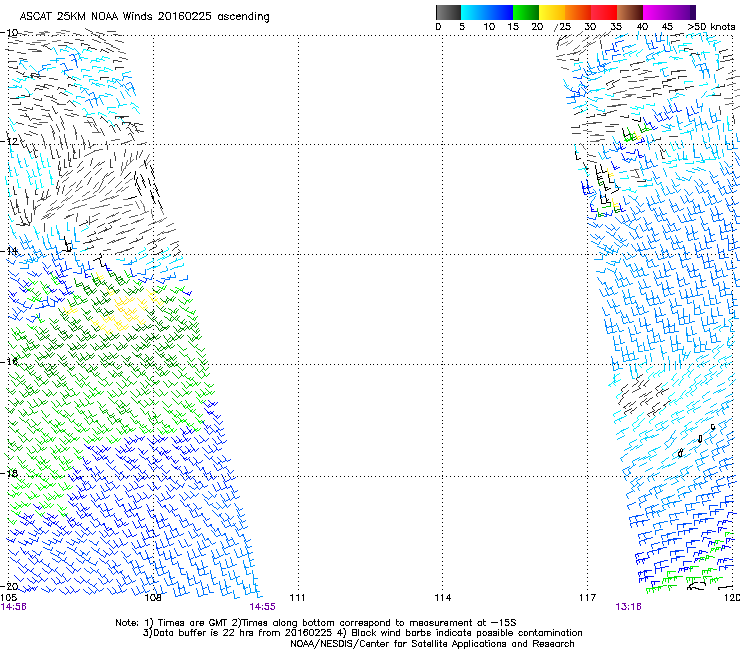Click the '40' label under the color scale
The height and width of the screenshot is (650, 740).
[x=642, y=27]
